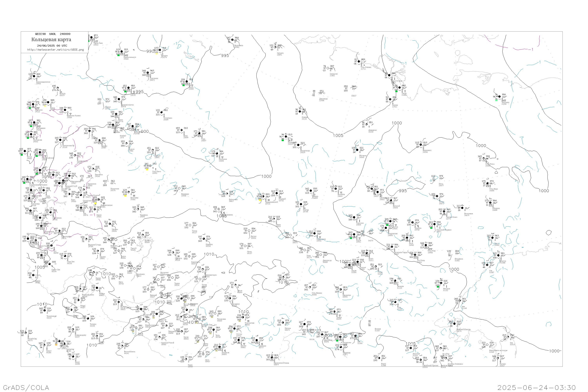The width and height of the screenshot is (588, 392).
Task: Click the Красноселькуп station filled circle
Action: pyautogui.click(x=122, y=52)
